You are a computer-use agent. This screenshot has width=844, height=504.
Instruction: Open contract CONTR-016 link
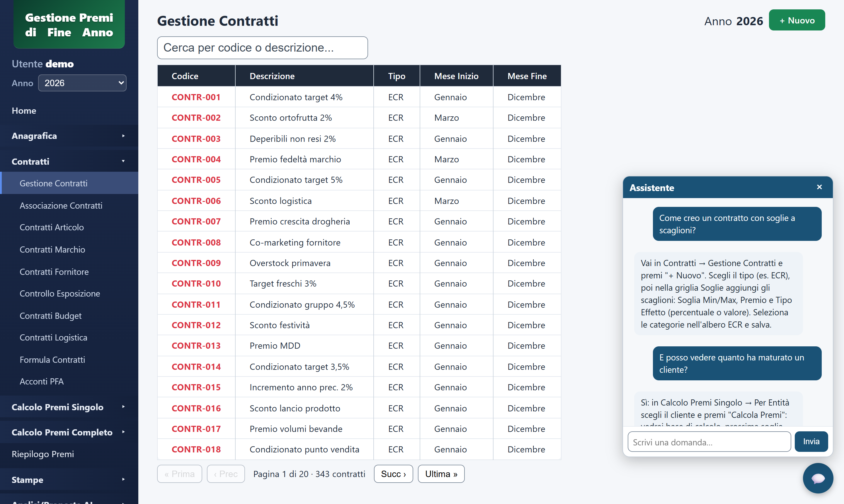(x=196, y=408)
